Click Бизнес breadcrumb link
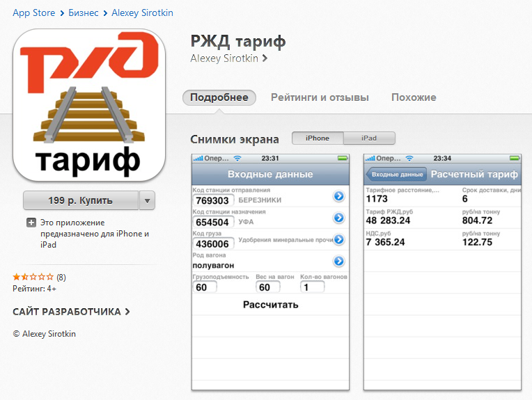 coord(84,13)
